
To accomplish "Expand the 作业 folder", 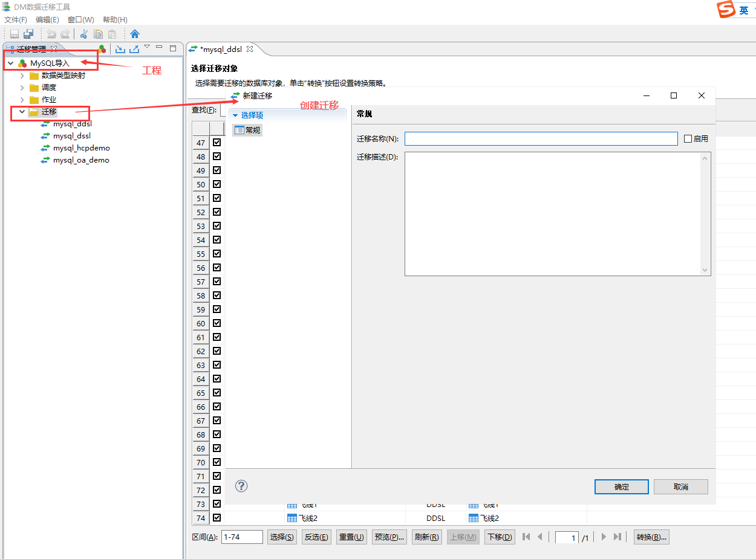I will pos(22,100).
